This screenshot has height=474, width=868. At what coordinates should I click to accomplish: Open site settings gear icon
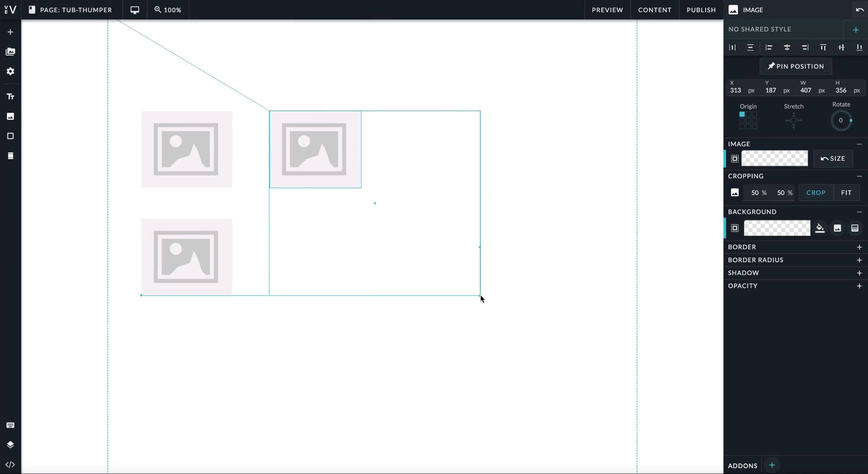(10, 72)
